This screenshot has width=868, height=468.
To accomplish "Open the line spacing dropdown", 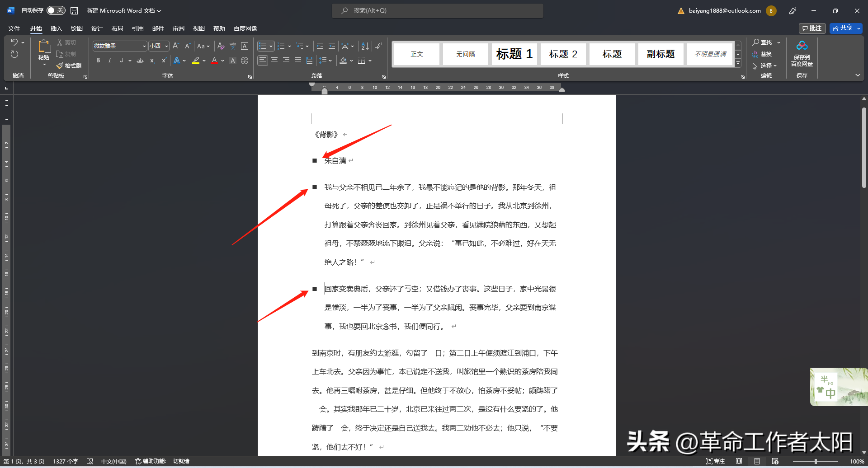I will [325, 61].
